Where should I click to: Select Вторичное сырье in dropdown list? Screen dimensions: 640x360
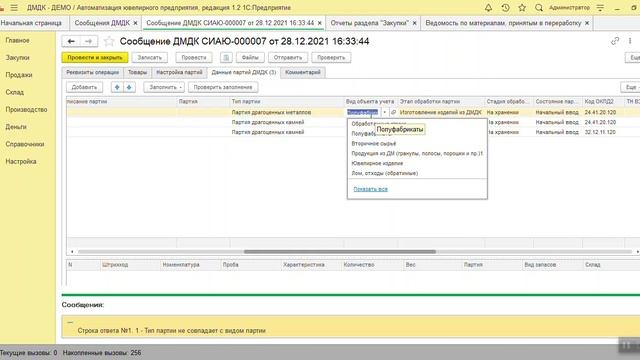tap(417, 144)
